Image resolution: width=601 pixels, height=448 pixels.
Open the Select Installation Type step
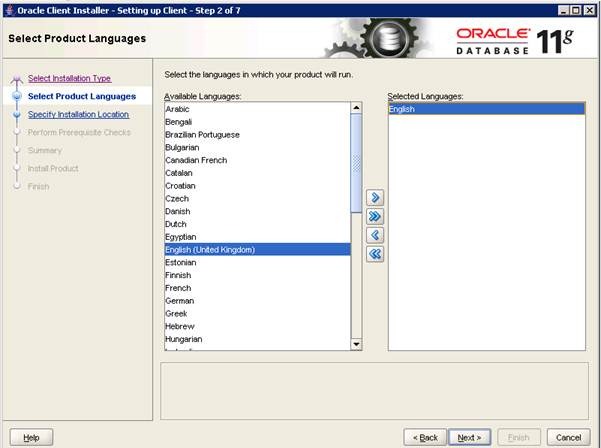[x=69, y=78]
